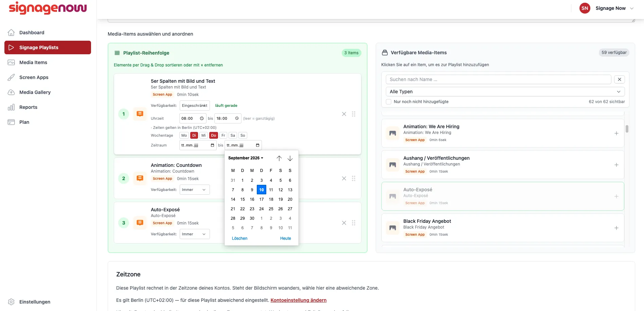The image size is (644, 311).
Task: Open the time picker clock icon for 08:00
Action: 202,118
